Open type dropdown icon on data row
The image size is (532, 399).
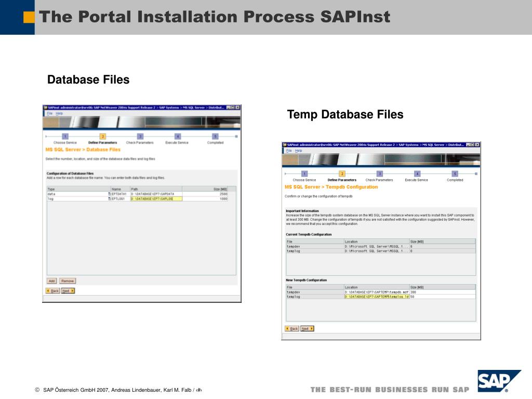click(109, 194)
